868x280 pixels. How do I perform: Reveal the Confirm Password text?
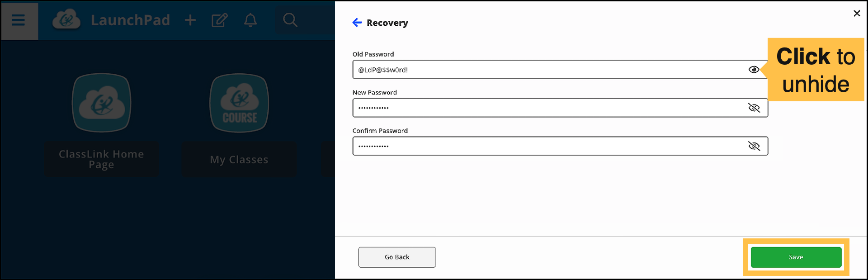coord(754,146)
